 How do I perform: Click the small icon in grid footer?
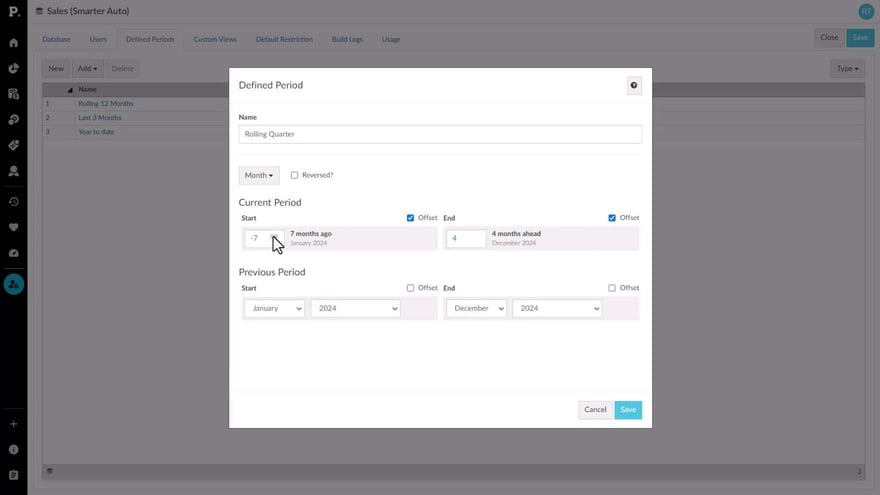click(x=49, y=471)
